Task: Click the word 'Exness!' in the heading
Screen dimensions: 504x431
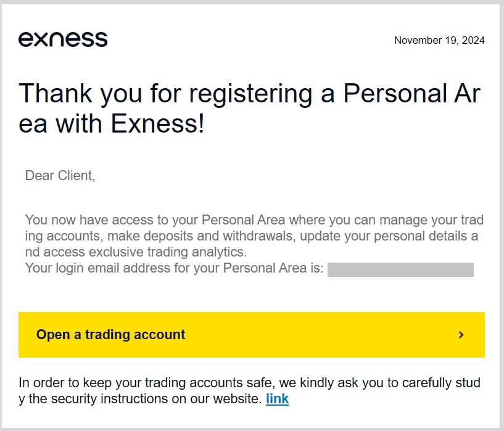Action: click(x=158, y=125)
